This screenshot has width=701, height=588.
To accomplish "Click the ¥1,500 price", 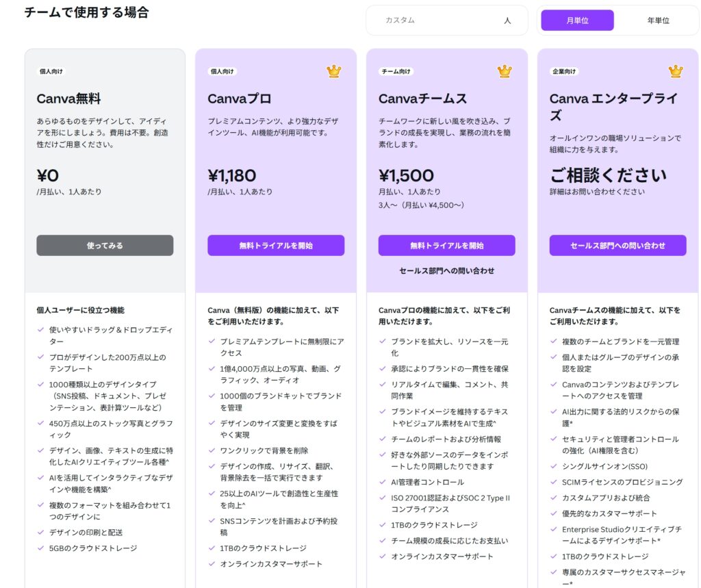I will (406, 175).
